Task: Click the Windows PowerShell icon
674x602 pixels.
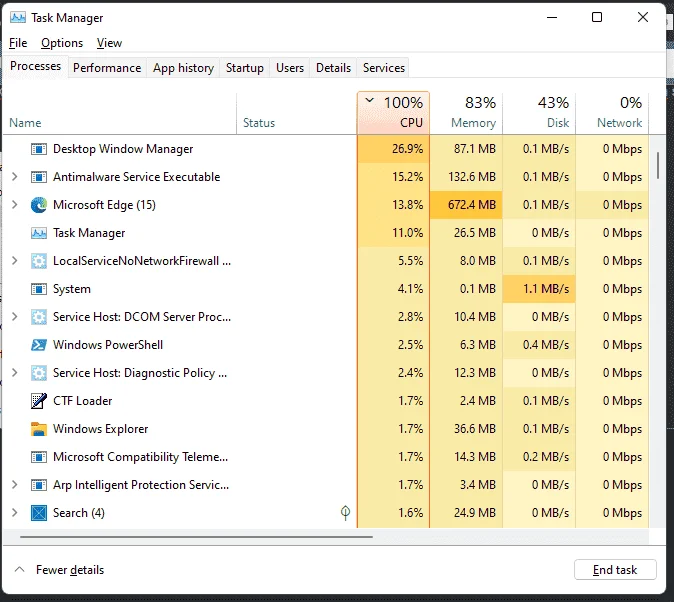Action: click(x=39, y=345)
